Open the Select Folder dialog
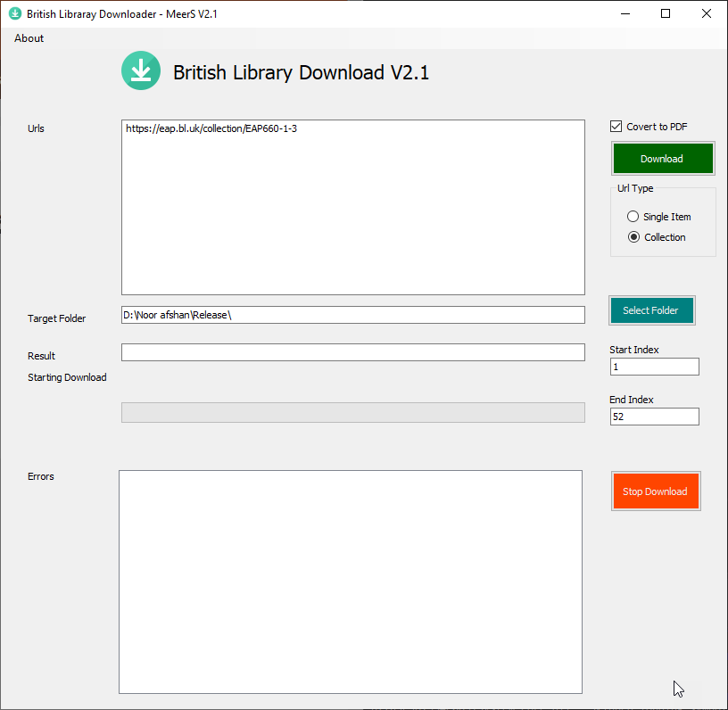 coord(651,310)
